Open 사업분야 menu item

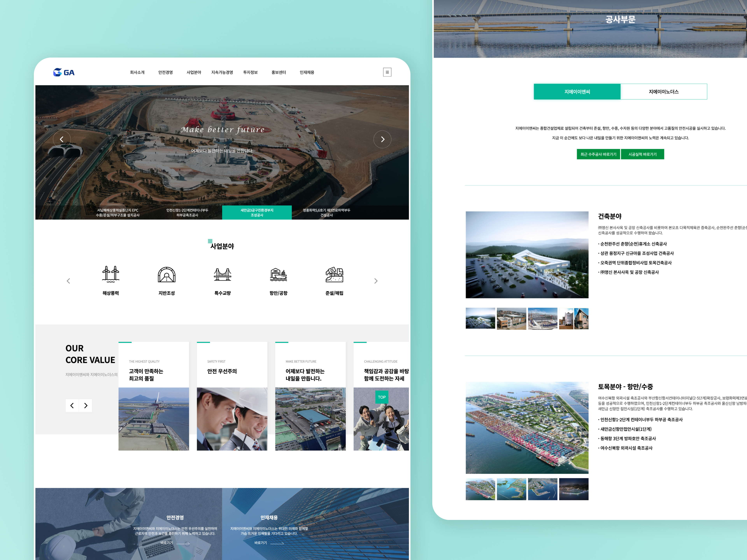click(194, 73)
